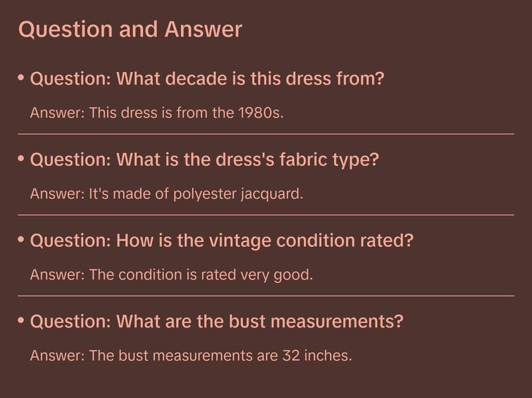Click the 'Question and Answer' heading
The image size is (532, 398).
click(x=130, y=29)
